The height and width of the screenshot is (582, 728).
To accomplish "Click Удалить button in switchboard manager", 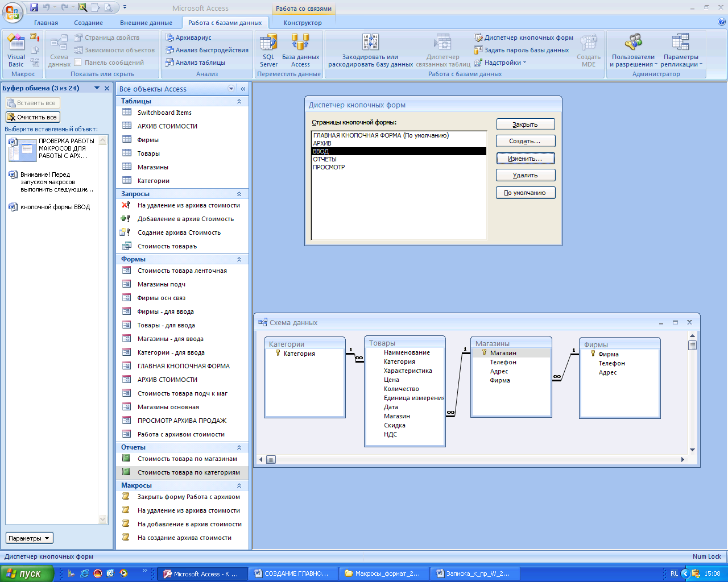I will (x=526, y=175).
